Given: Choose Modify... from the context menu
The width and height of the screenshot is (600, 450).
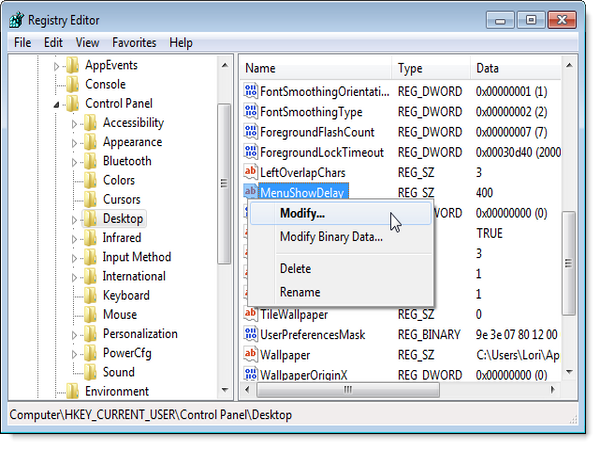Looking at the screenshot, I should click(302, 213).
